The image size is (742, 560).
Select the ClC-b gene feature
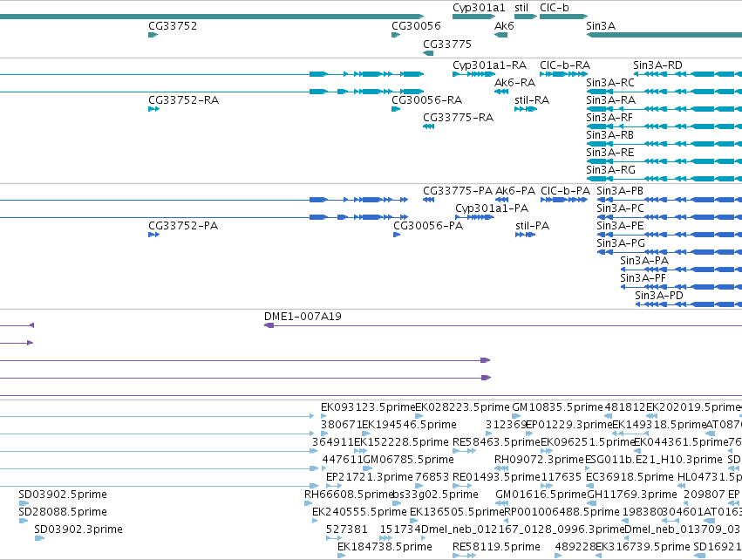(x=563, y=17)
